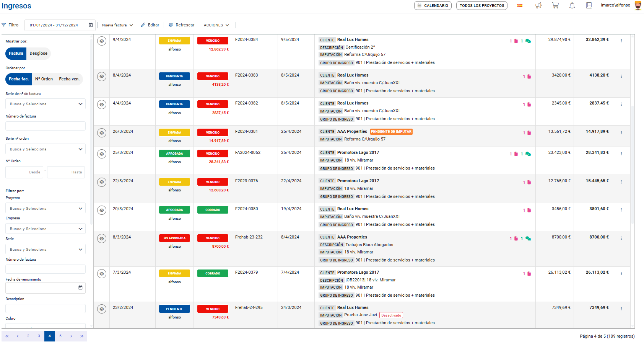The width and height of the screenshot is (644, 343).
Task: Click the TODOS LOS PROYECTOS button
Action: (x=481, y=6)
